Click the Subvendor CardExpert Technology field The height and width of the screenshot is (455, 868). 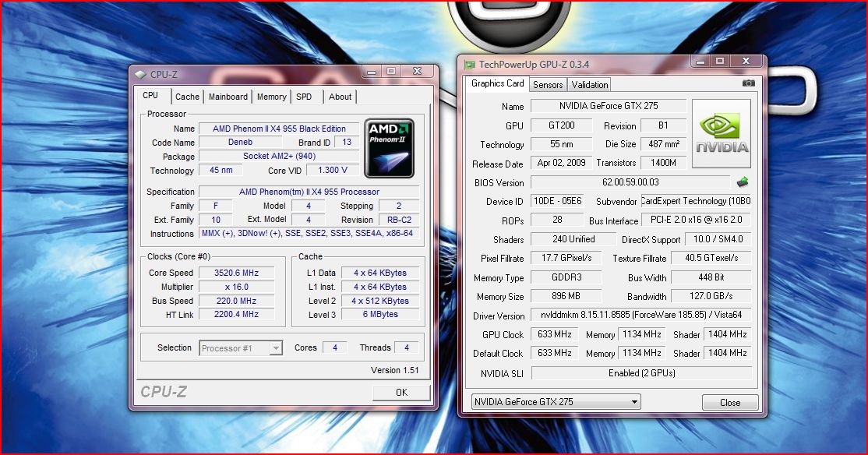coord(696,201)
